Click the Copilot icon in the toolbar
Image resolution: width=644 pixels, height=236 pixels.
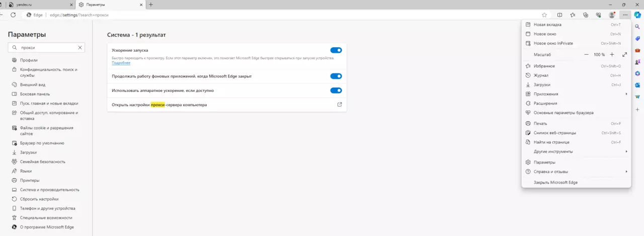(x=637, y=15)
